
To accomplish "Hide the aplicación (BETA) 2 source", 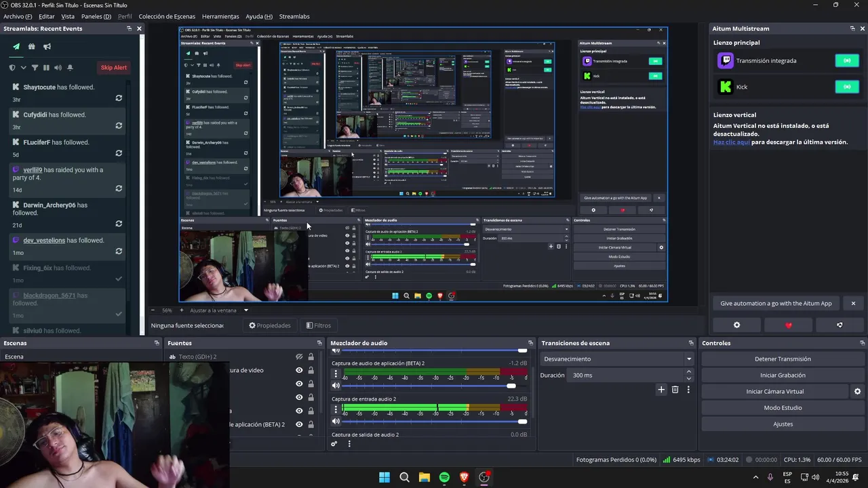I will pyautogui.click(x=299, y=424).
